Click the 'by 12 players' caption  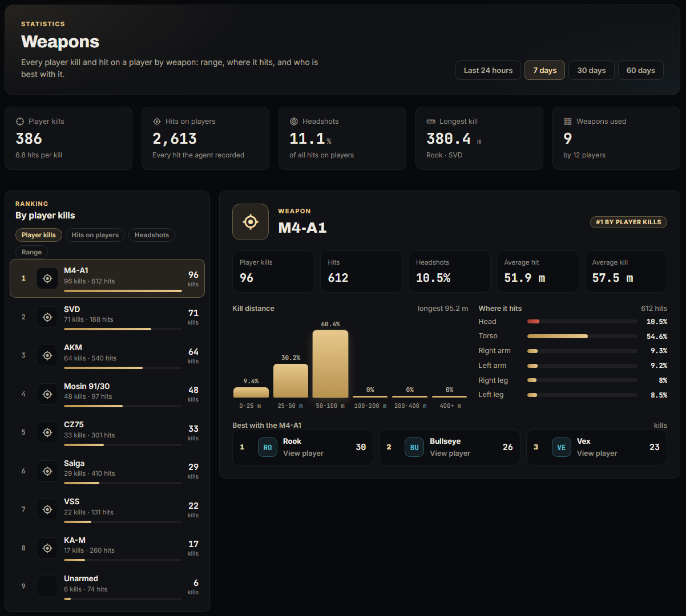click(584, 155)
